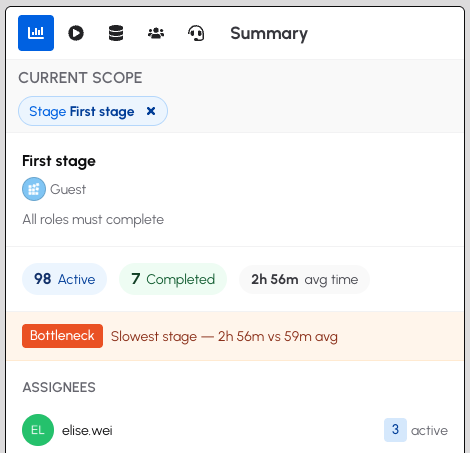Select the Stage First stage scope chip
This screenshot has height=453, width=470.
coord(93,111)
